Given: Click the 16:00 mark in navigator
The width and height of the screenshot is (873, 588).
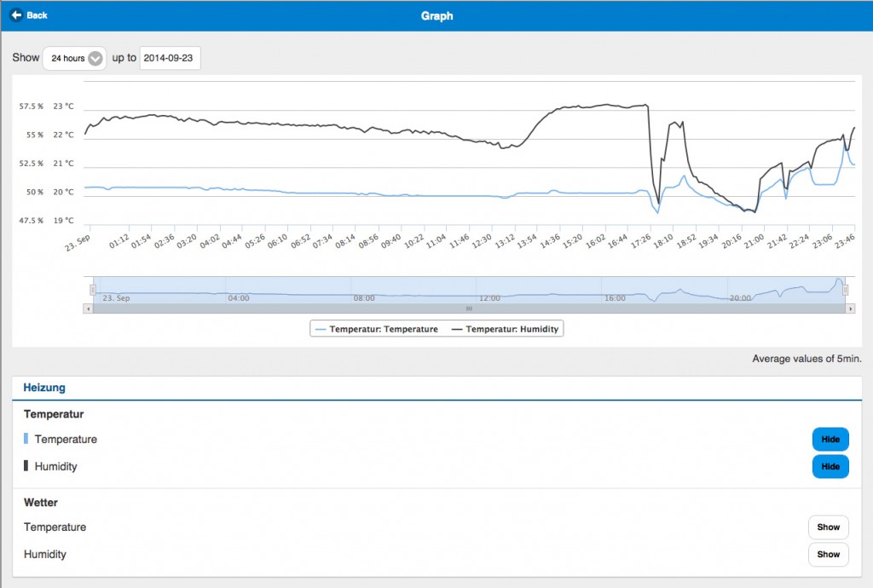Looking at the screenshot, I should [x=615, y=298].
